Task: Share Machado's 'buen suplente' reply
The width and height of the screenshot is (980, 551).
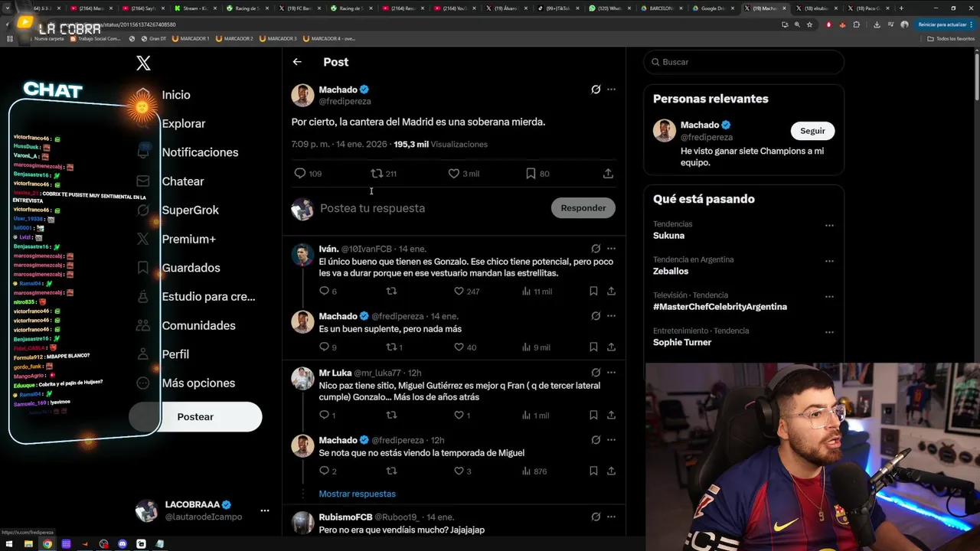Action: tap(611, 347)
